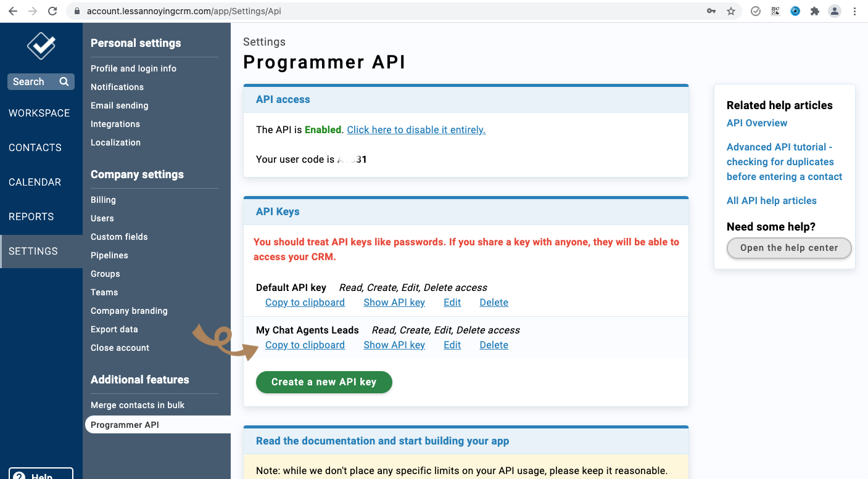The width and height of the screenshot is (868, 479).
Task: Open the WORKSPACE section
Action: pos(39,113)
